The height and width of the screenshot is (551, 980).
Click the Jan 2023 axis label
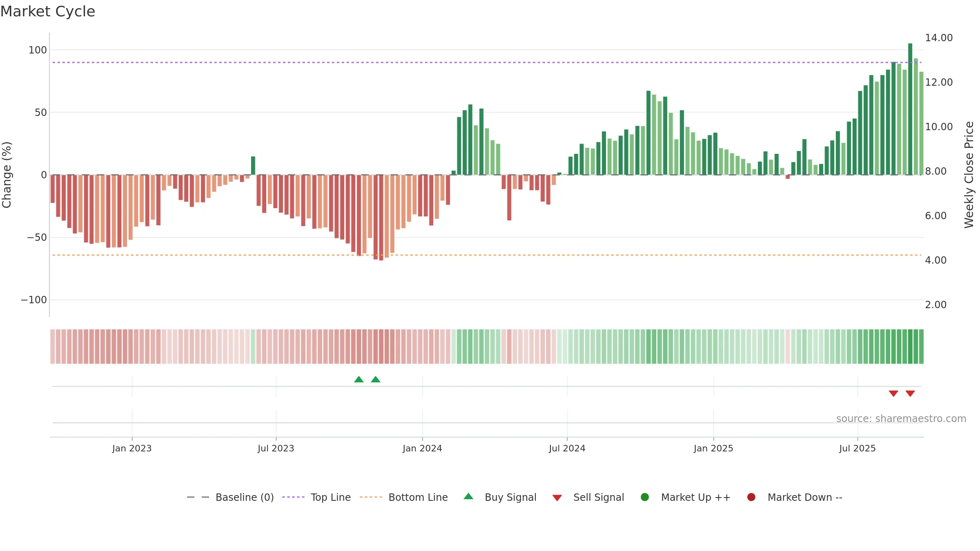point(132,448)
